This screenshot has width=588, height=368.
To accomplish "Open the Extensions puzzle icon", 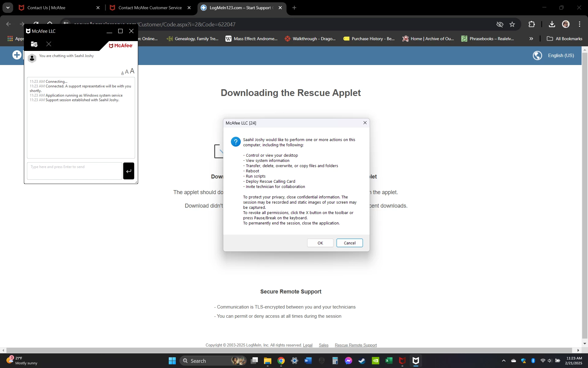I will pyautogui.click(x=532, y=25).
